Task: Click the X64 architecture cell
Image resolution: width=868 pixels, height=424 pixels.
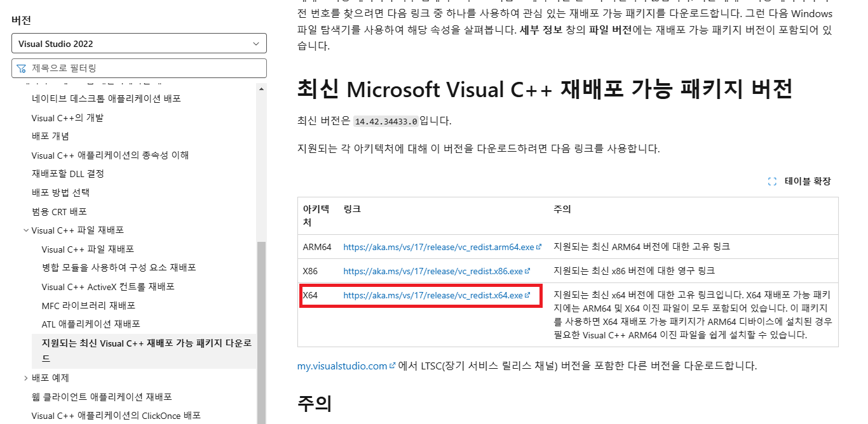Action: click(310, 295)
